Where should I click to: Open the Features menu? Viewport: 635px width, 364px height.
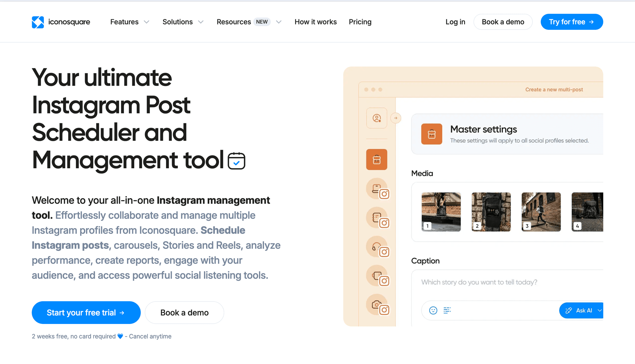pyautogui.click(x=124, y=22)
